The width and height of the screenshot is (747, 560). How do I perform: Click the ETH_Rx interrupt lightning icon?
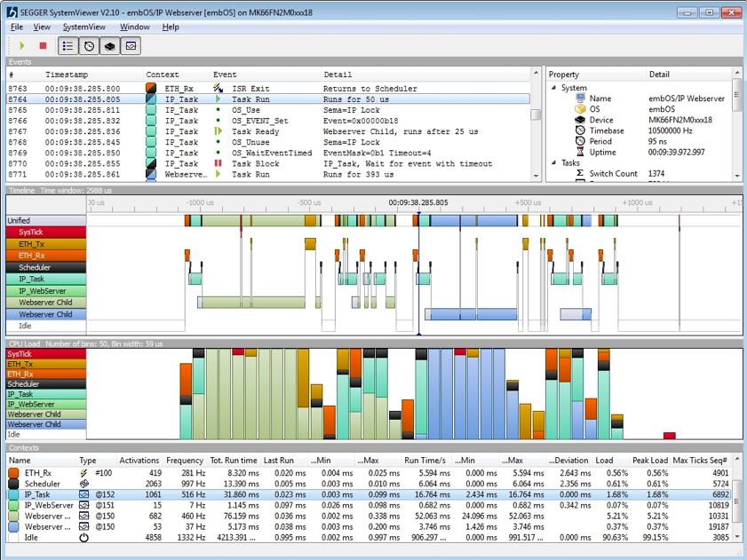pos(84,473)
